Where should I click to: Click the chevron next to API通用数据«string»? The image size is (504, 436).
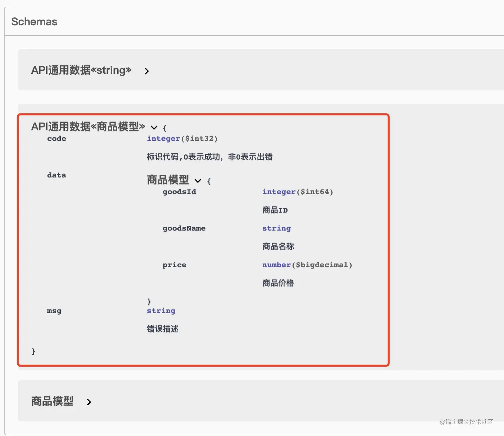(x=147, y=71)
